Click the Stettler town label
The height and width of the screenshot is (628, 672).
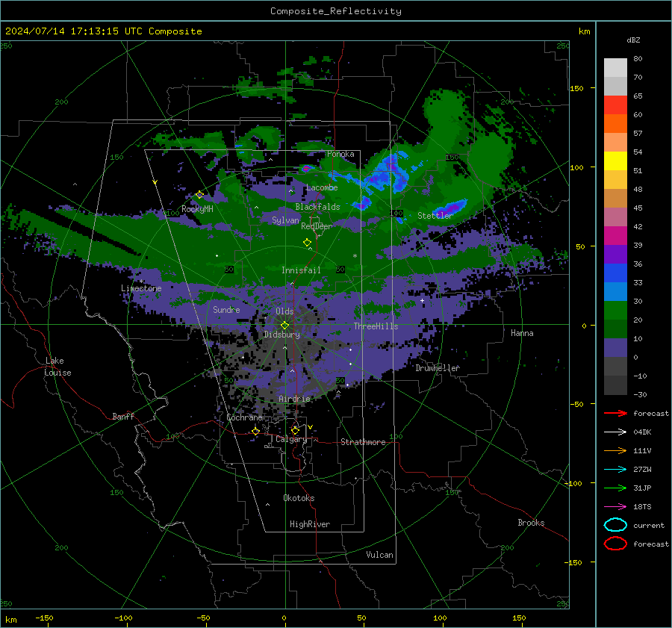(435, 216)
